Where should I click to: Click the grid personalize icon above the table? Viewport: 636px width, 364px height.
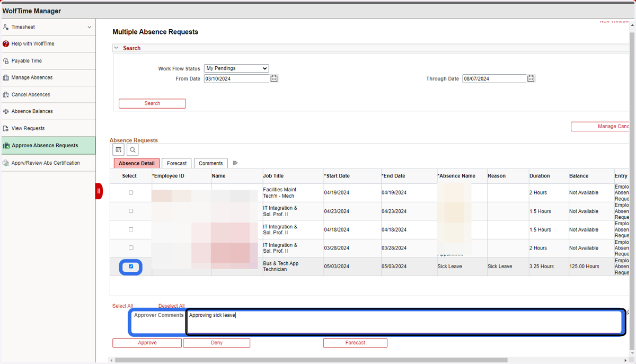[119, 150]
